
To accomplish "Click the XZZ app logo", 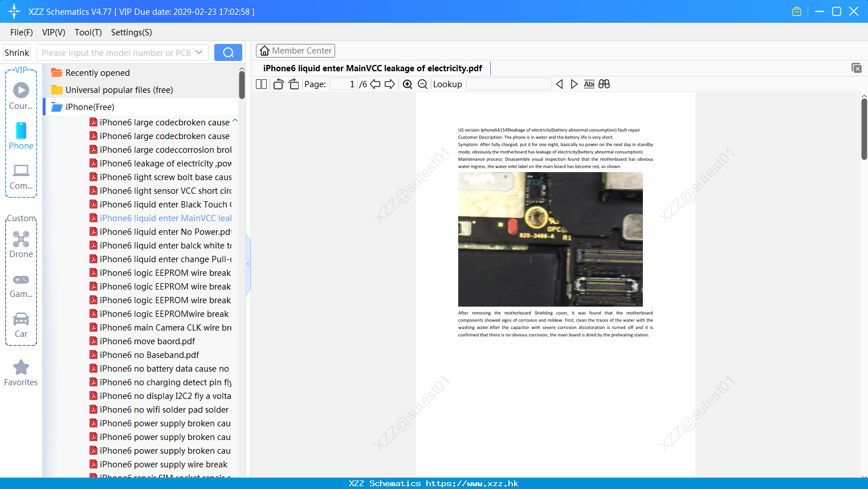I will pos(14,11).
